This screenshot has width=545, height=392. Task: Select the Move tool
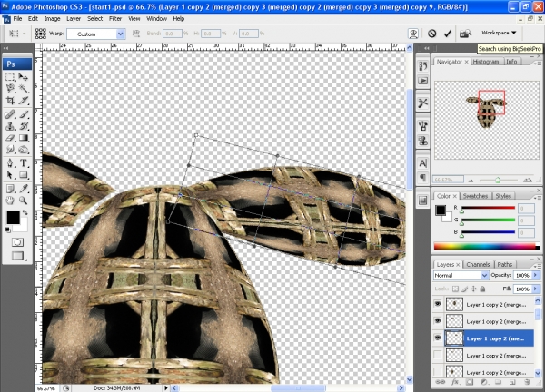point(24,77)
